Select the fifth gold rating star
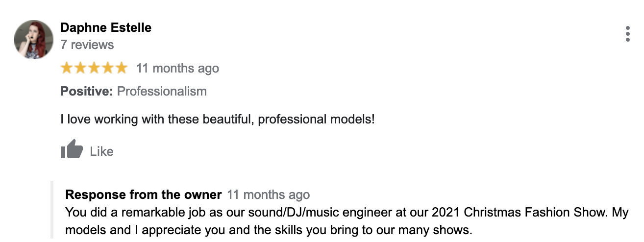644x242 pixels. [x=121, y=68]
